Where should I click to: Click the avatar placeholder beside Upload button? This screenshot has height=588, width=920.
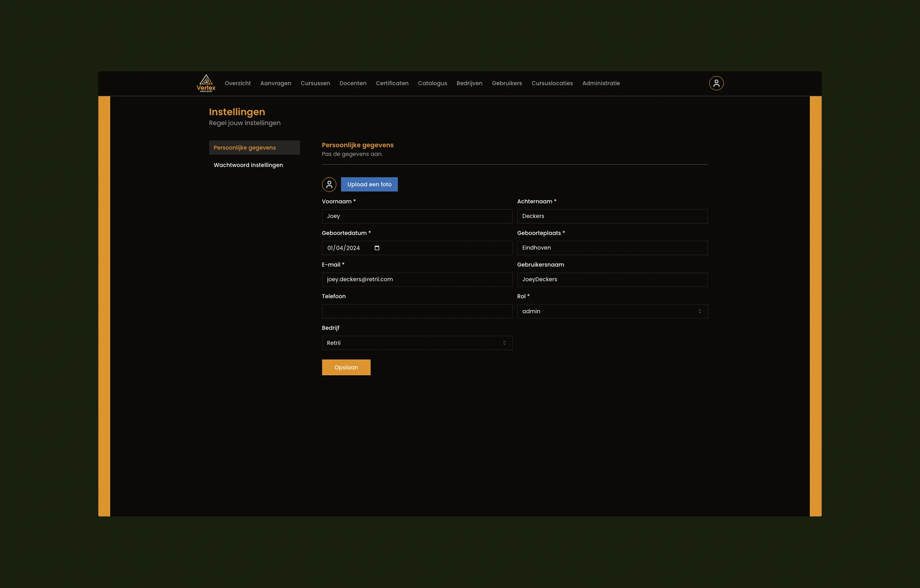[x=329, y=184]
